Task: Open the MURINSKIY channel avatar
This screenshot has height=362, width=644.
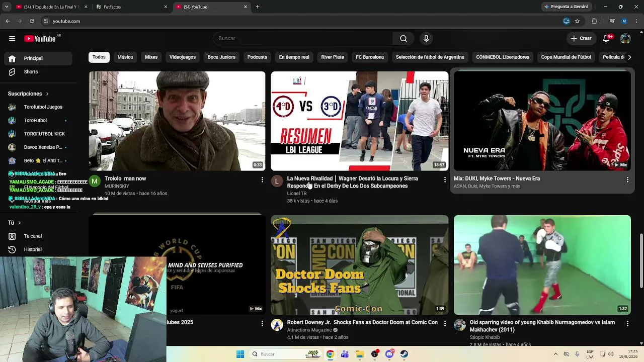Action: [x=95, y=181]
